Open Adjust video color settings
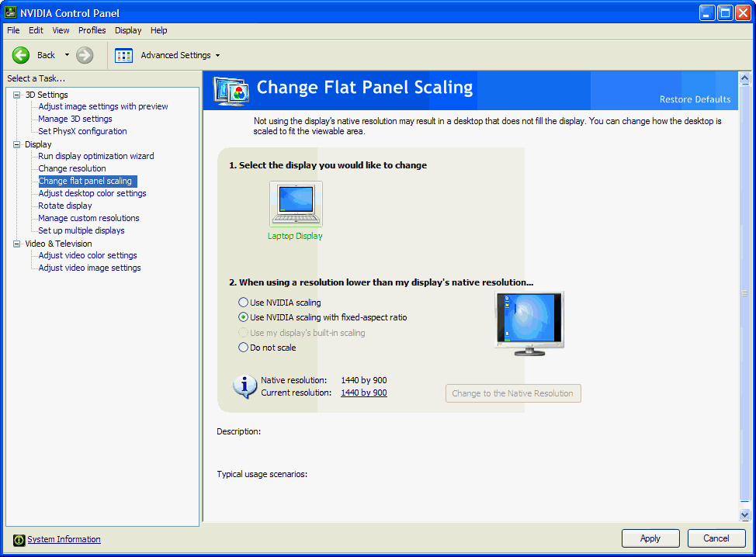The width and height of the screenshot is (756, 557). pos(88,255)
